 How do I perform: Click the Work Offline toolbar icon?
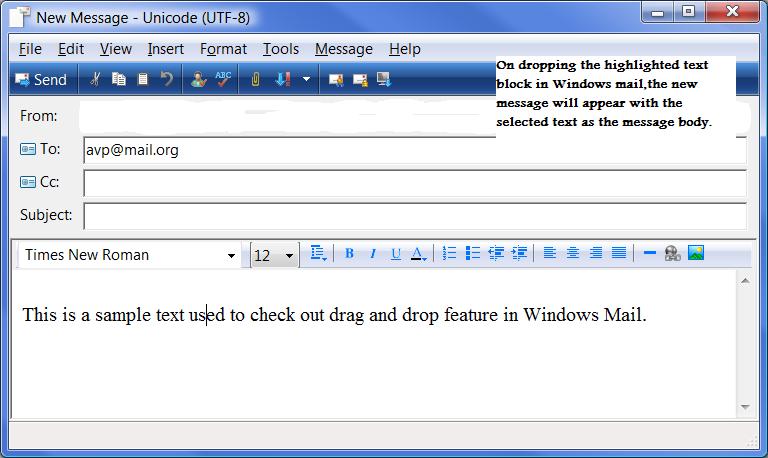pos(384,79)
